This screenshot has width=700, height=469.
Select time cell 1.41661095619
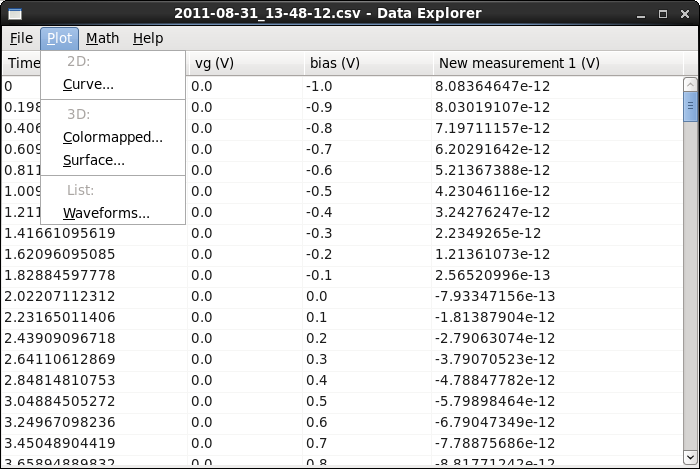95,233
